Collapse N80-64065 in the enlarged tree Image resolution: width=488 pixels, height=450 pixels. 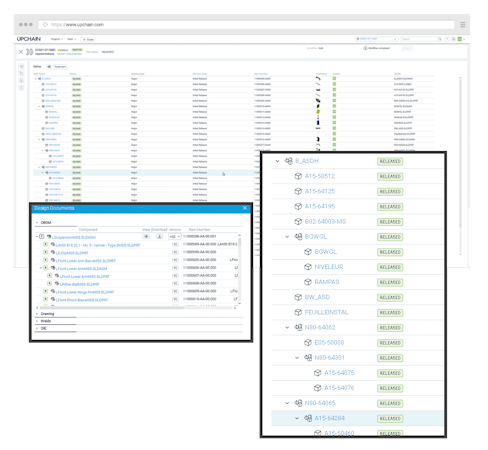(287, 403)
